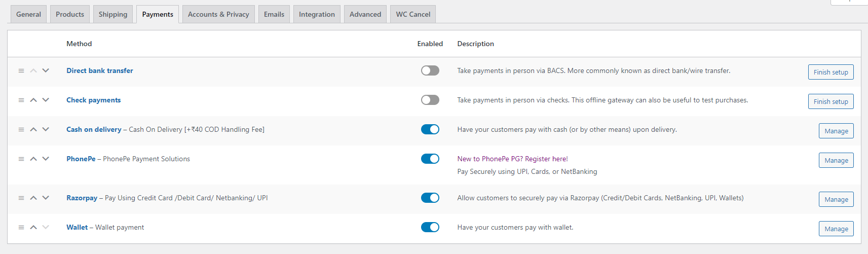Viewport: 868px width, 254px height.
Task: Switch to the General tab
Action: point(28,14)
